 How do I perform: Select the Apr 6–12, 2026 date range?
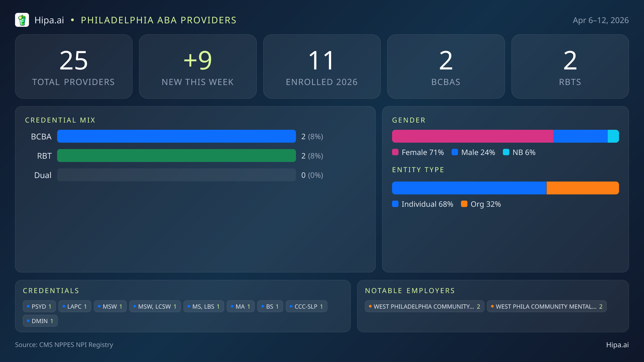pos(601,20)
